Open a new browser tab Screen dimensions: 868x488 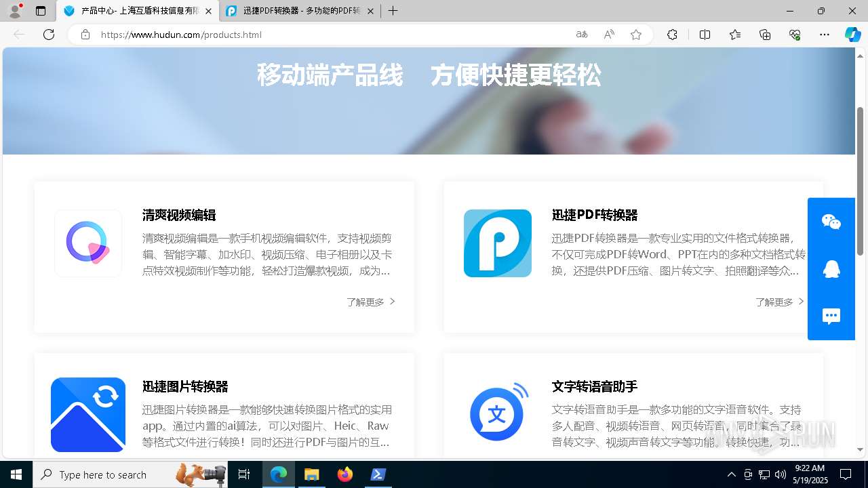(393, 11)
